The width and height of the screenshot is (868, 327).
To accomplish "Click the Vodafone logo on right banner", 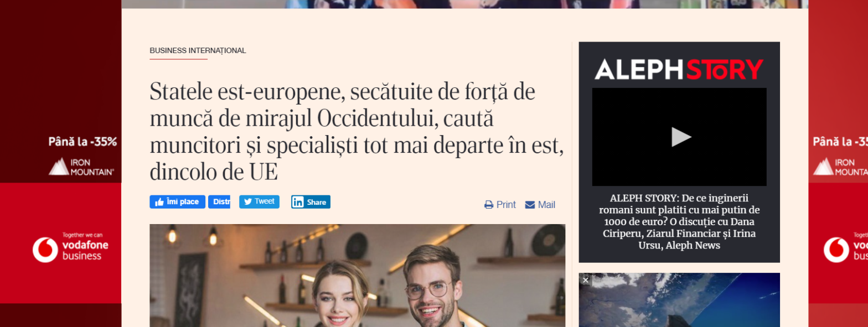I will [x=845, y=250].
